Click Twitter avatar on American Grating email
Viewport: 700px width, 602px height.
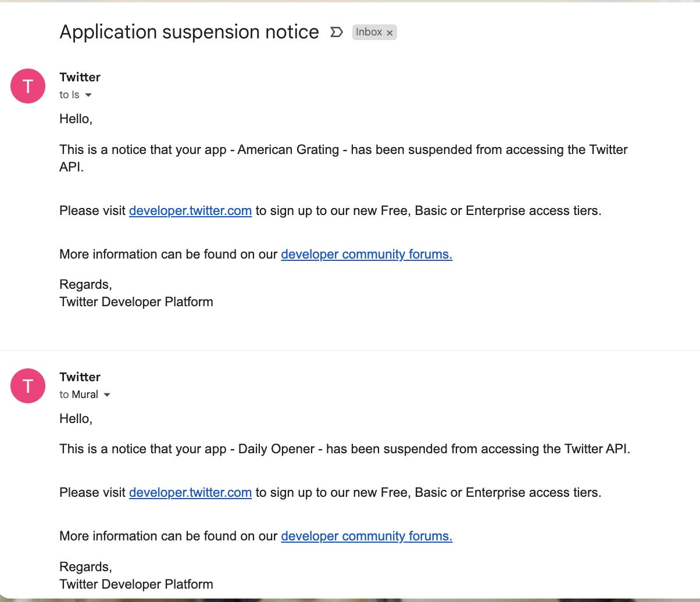click(x=28, y=86)
